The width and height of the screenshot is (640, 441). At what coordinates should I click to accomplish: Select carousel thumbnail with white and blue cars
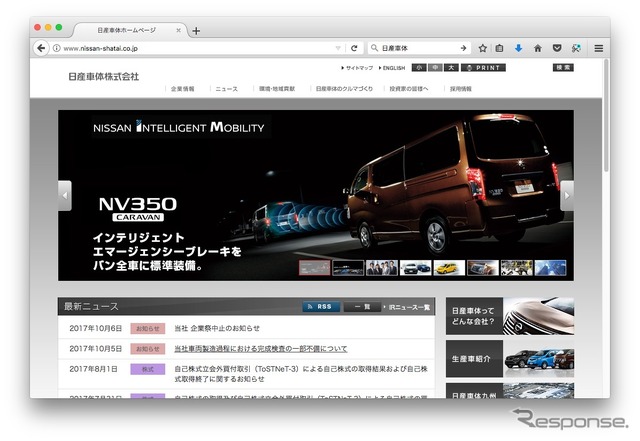tap(416, 268)
